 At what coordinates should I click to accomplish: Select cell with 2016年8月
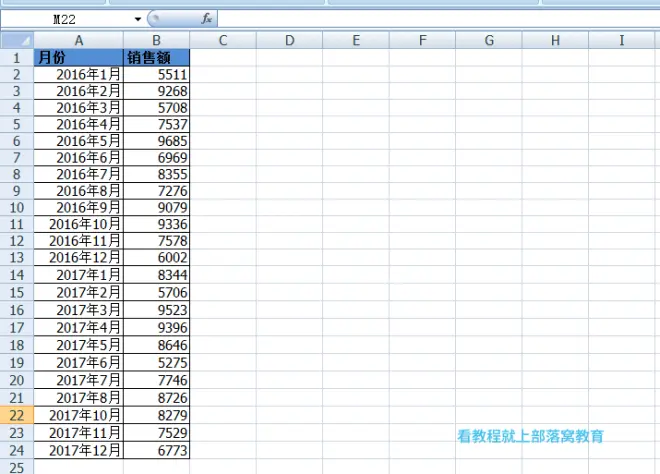79,191
